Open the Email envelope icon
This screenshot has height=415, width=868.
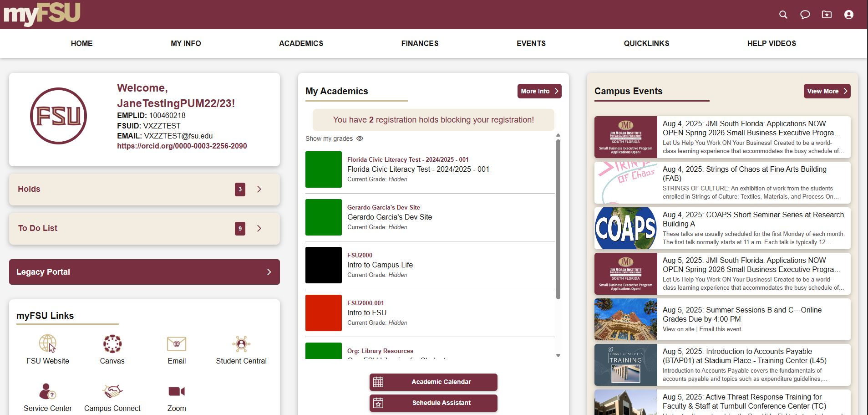point(177,344)
